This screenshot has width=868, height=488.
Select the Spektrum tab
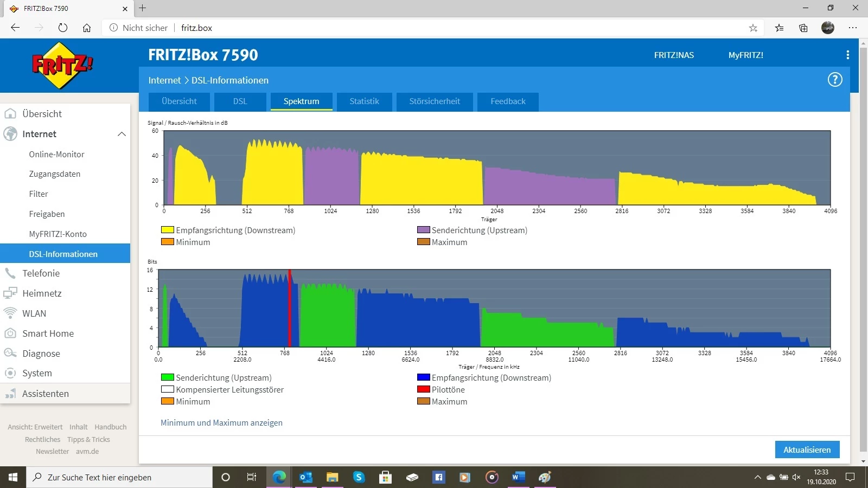tap(301, 101)
